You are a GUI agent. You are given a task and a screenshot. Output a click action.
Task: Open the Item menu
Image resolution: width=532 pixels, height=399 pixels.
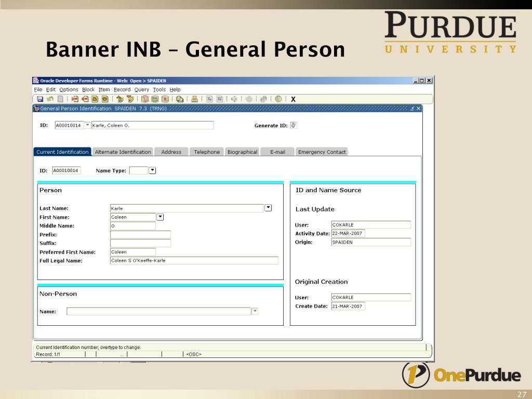point(104,89)
